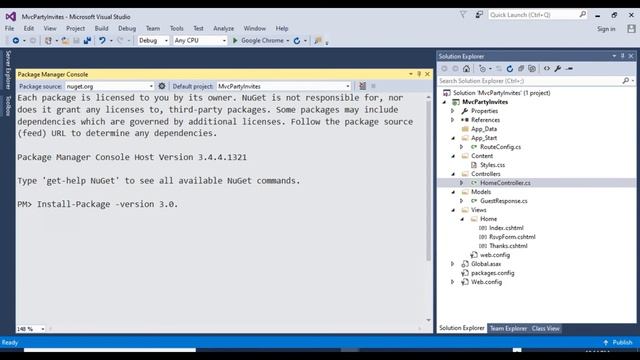Click the Visual Studio logo icon

pos(11,16)
